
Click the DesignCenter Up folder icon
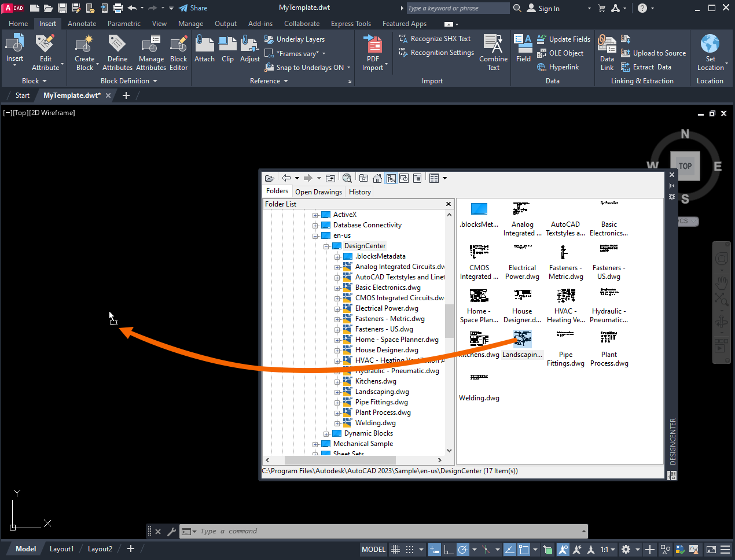[x=330, y=178]
